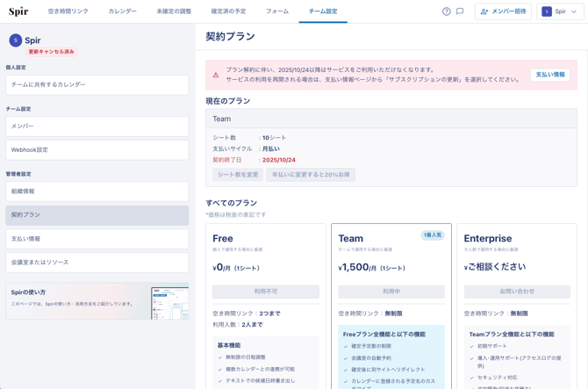Open the help question mark icon

pos(446,11)
